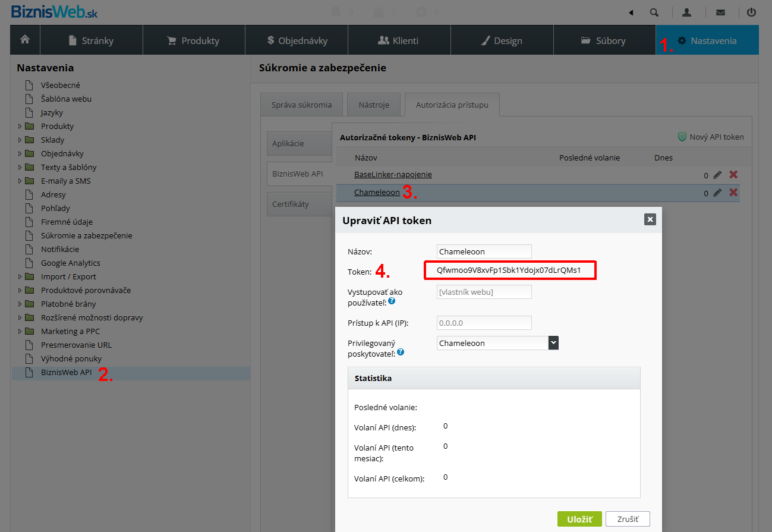772x532 pixels.
Task: Show help for Vystupovať ako používateľ
Action: (392, 301)
